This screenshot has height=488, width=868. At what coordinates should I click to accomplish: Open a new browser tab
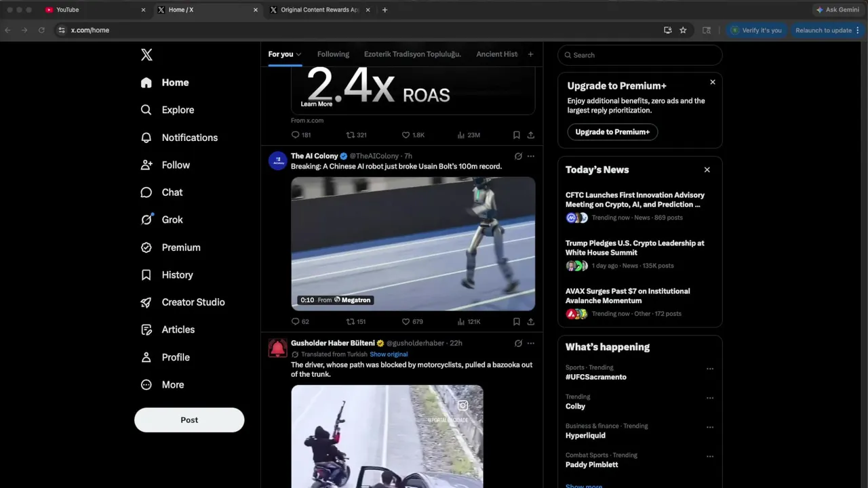[x=384, y=10]
